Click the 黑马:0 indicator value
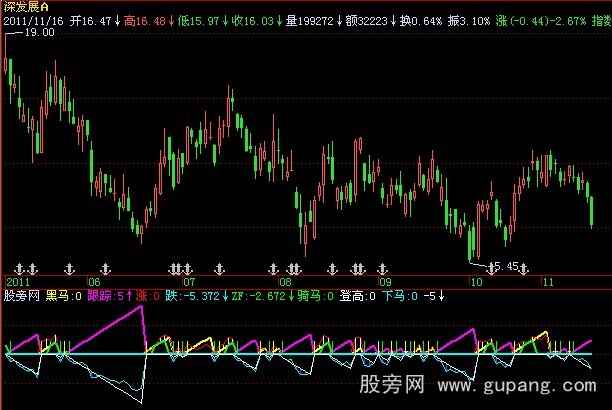The width and height of the screenshot is (612, 410). click(64, 296)
